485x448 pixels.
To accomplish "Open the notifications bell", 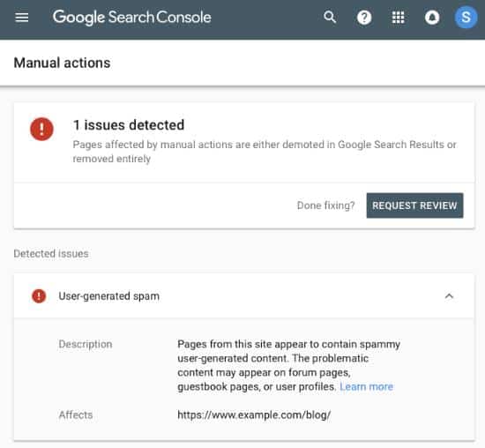I will [x=432, y=18].
